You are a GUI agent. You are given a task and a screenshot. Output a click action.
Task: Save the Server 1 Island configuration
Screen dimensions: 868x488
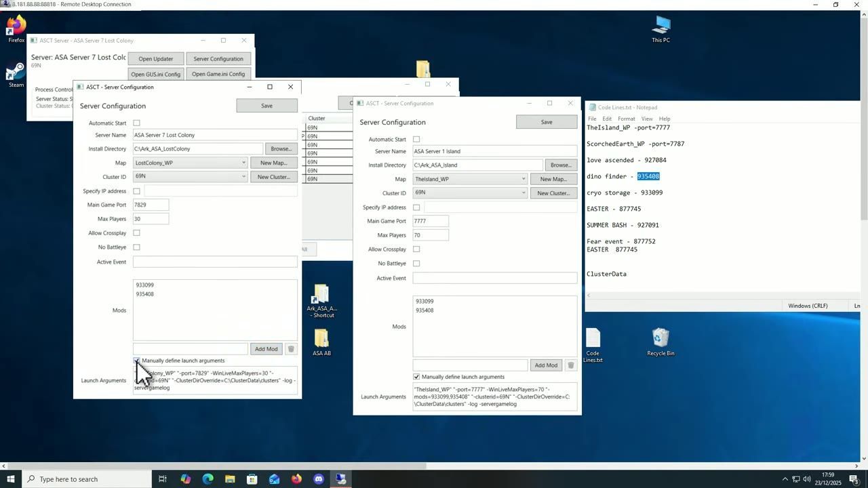(x=547, y=122)
